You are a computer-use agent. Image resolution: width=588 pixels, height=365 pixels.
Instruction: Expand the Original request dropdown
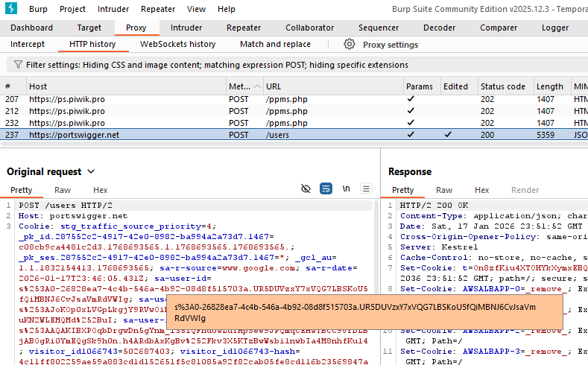click(91, 171)
